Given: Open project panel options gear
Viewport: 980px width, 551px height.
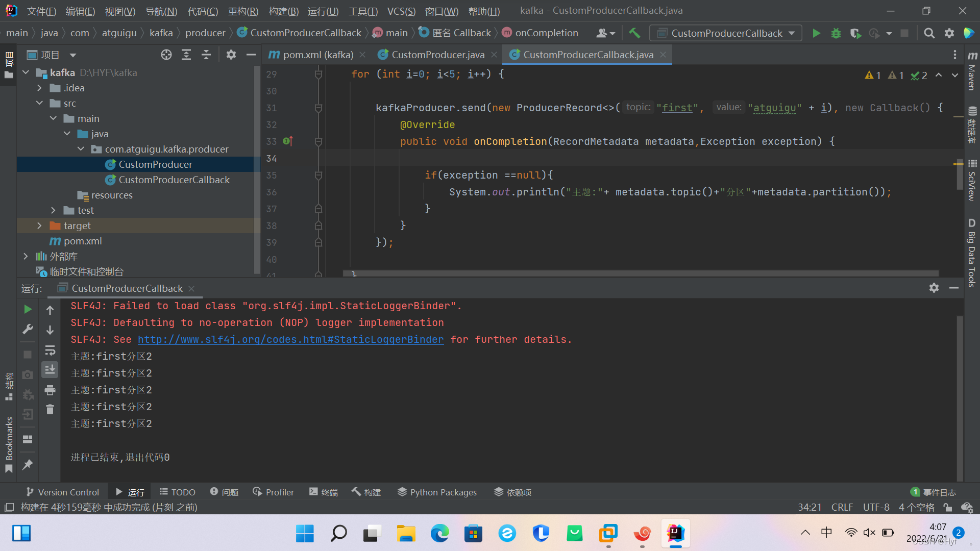Looking at the screenshot, I should (x=231, y=55).
